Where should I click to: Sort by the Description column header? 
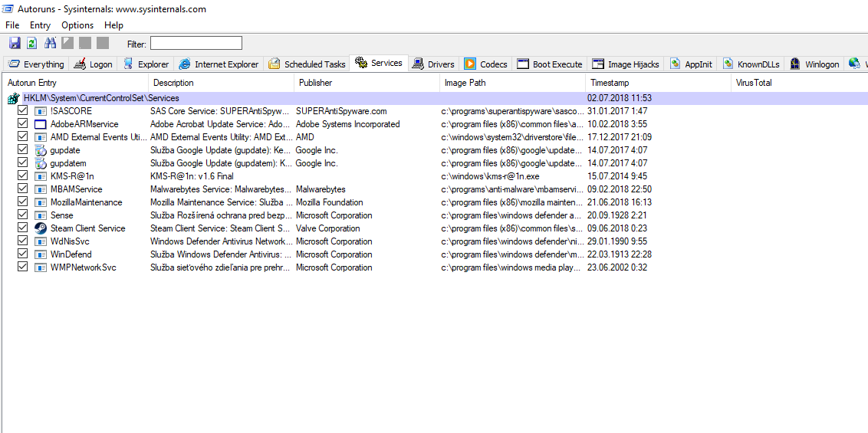[221, 83]
